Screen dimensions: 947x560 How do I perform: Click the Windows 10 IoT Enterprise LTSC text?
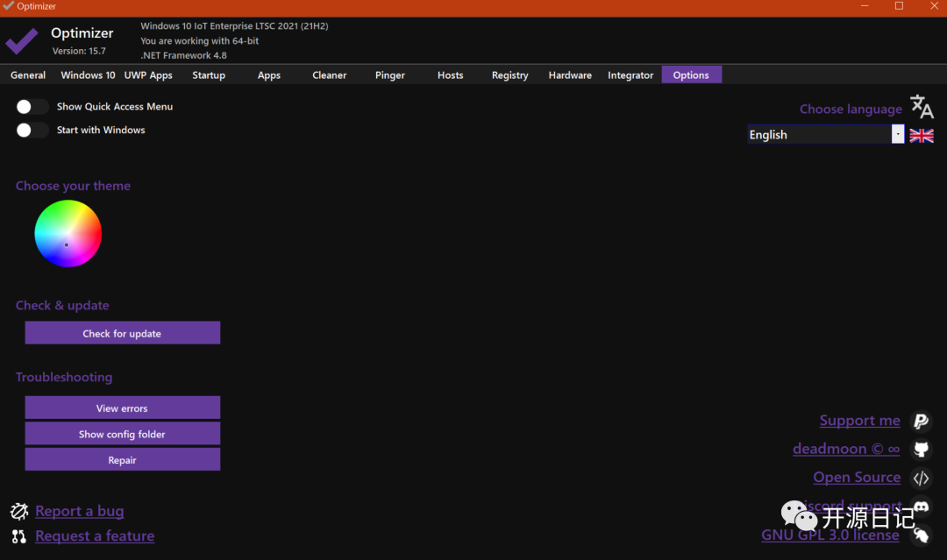tap(234, 26)
